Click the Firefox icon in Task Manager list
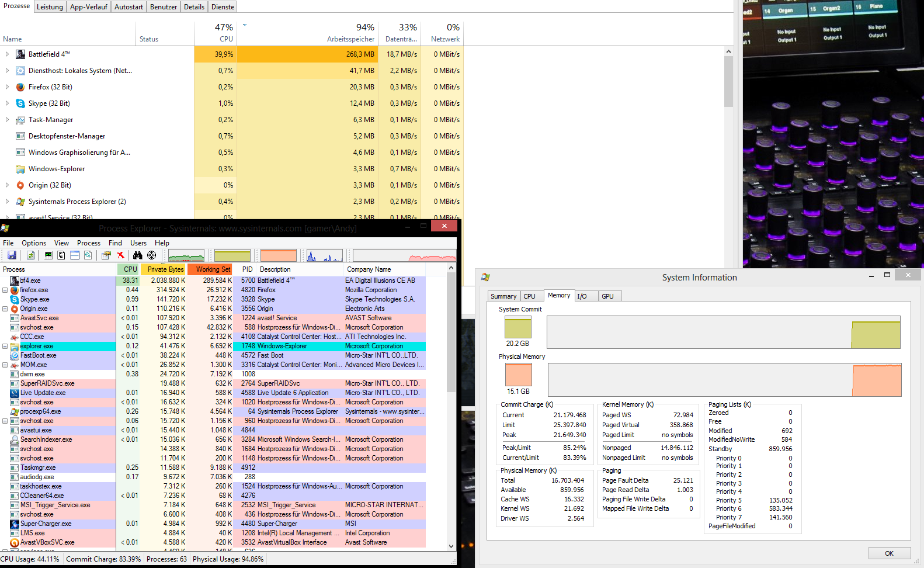Screen dimensions: 924x568 click(x=20, y=87)
